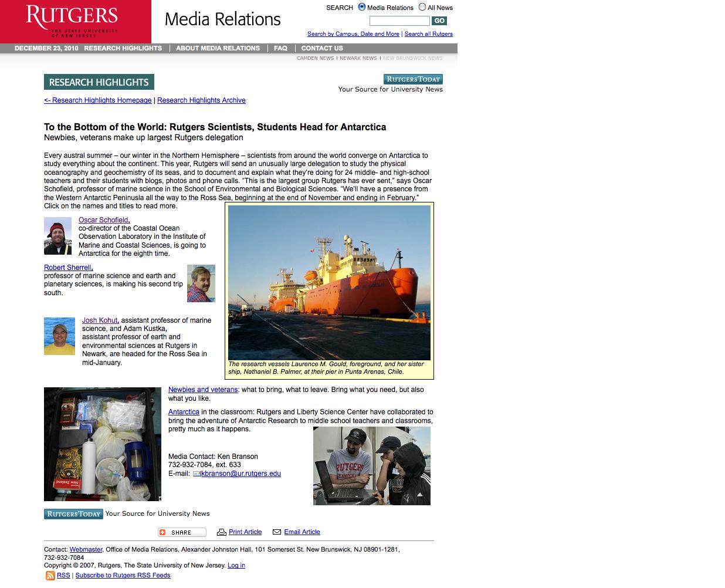Click the RSS feed icon in the footer
Image resolution: width=725 pixels, height=588 pixels.
pyautogui.click(x=50, y=576)
